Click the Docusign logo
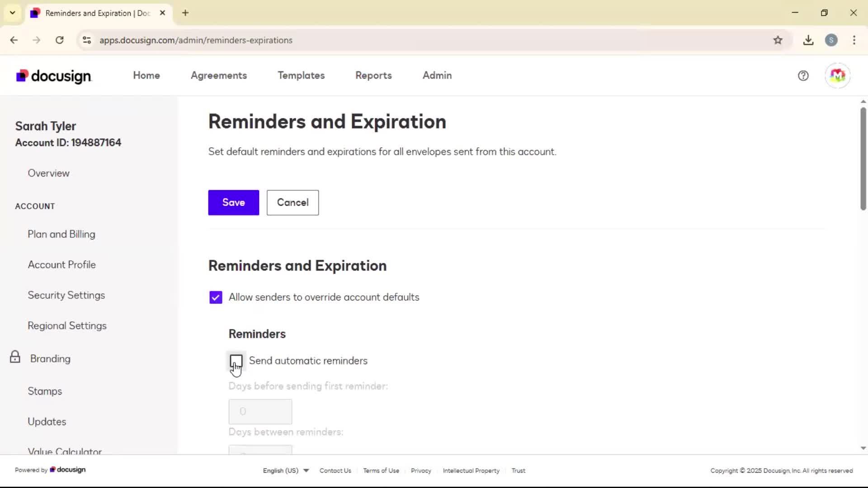This screenshot has height=488, width=868. pyautogui.click(x=54, y=76)
